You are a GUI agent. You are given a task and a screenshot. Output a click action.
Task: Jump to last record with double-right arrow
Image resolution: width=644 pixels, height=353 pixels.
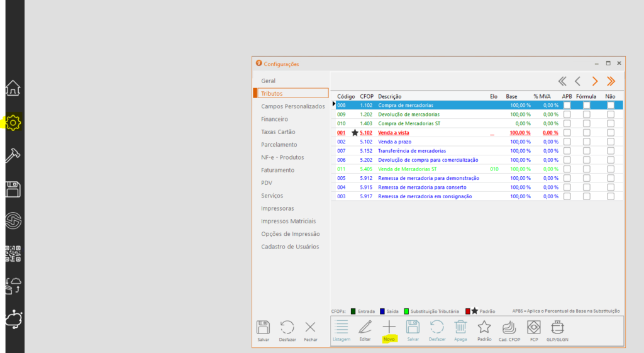(x=610, y=81)
